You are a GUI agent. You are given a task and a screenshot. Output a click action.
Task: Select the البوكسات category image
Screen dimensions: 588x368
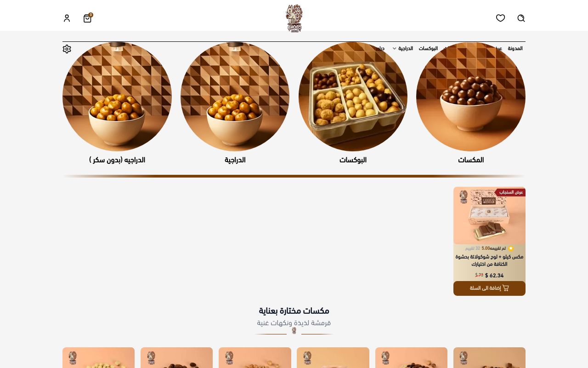tap(353, 97)
